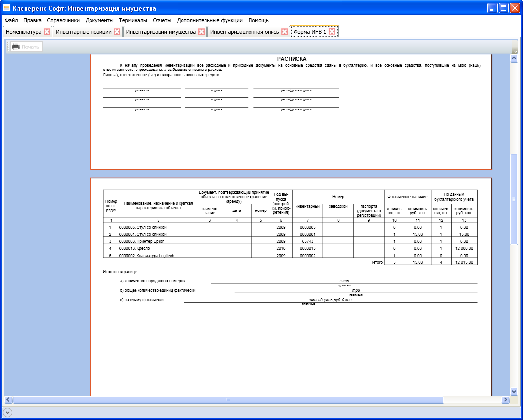The height and width of the screenshot is (420, 523).
Task: Click row '0000013, Кресло'
Action: (x=290, y=248)
